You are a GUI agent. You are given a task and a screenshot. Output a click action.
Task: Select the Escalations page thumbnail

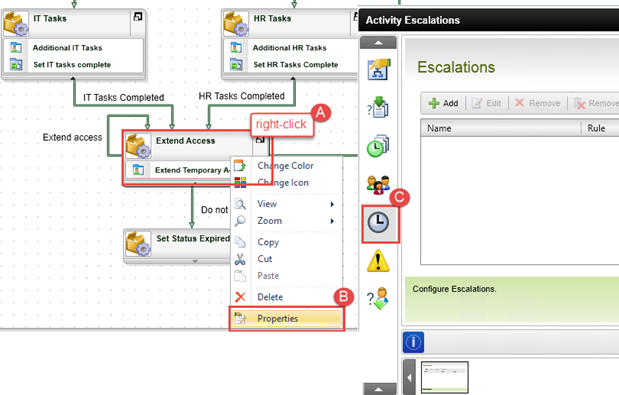click(445, 377)
